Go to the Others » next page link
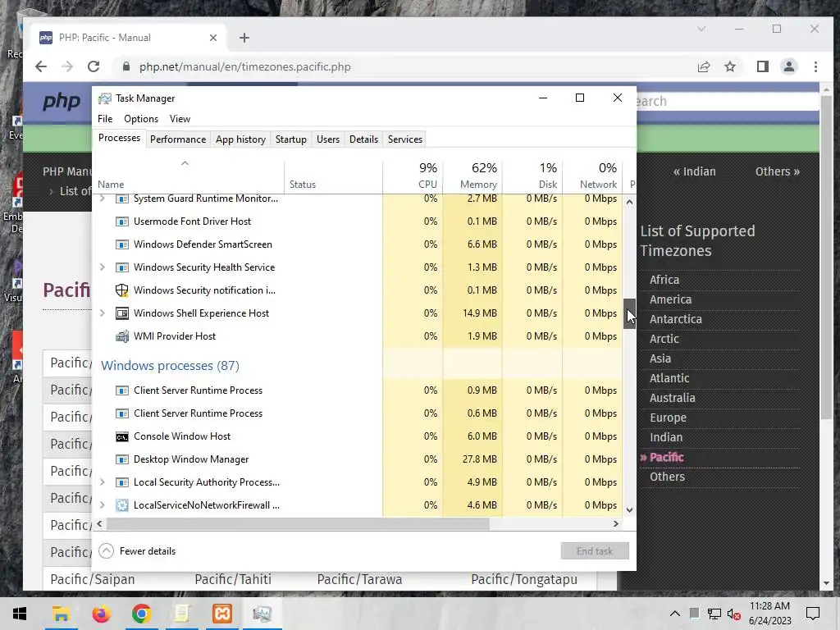This screenshot has width=840, height=630. coord(778,171)
